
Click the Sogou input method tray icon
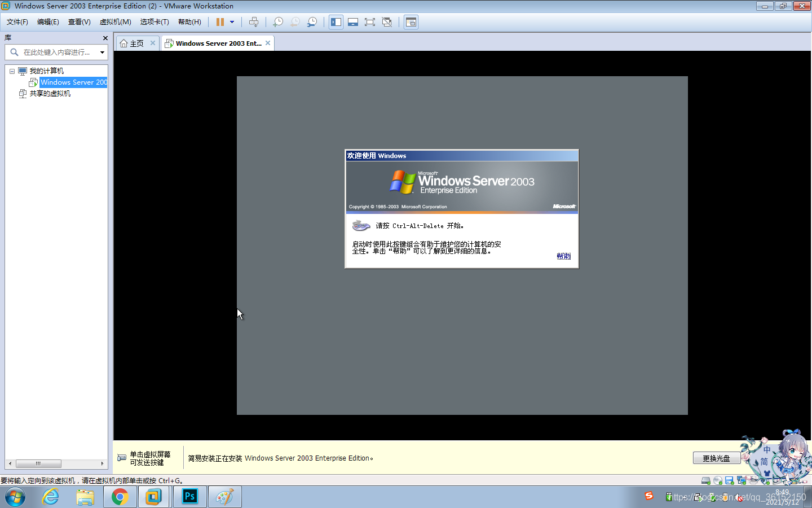pos(649,496)
